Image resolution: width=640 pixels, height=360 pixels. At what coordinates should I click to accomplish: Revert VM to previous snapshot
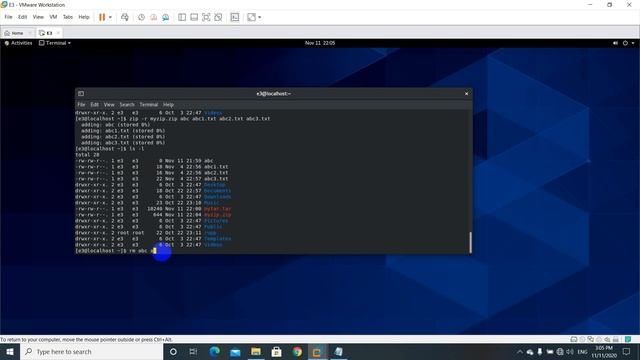pyautogui.click(x=153, y=17)
